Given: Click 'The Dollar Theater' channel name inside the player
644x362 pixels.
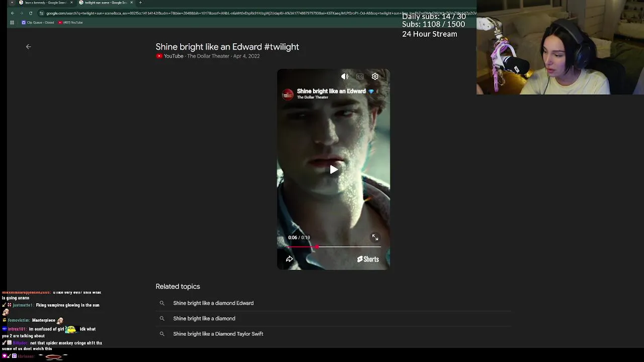Looking at the screenshot, I should [312, 97].
